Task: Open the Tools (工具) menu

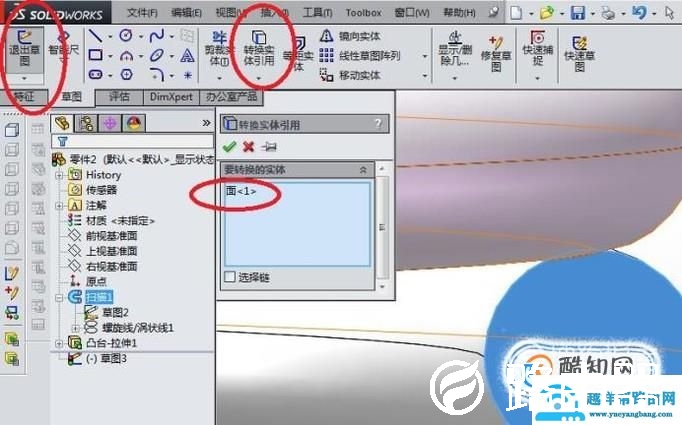Action: [x=317, y=13]
